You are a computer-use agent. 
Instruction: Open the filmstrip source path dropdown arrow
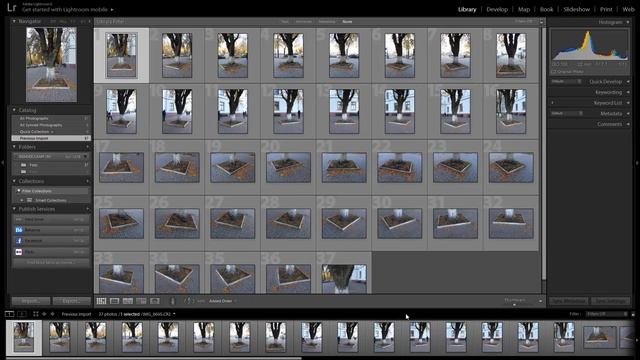pos(174,314)
